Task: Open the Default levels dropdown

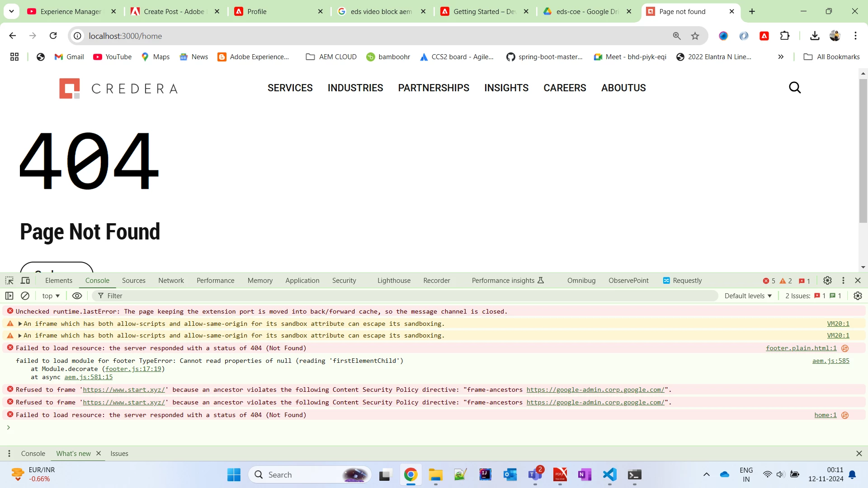Action: tap(748, 296)
